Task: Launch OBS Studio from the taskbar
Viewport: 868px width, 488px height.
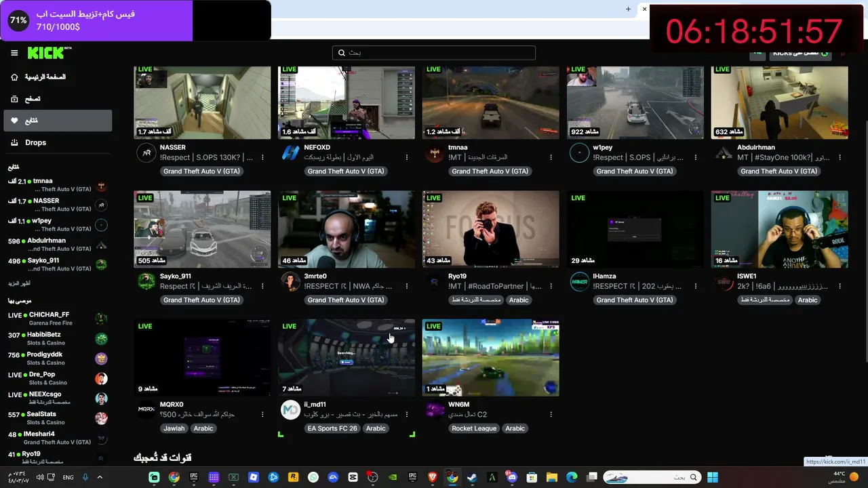Action: 372,477
